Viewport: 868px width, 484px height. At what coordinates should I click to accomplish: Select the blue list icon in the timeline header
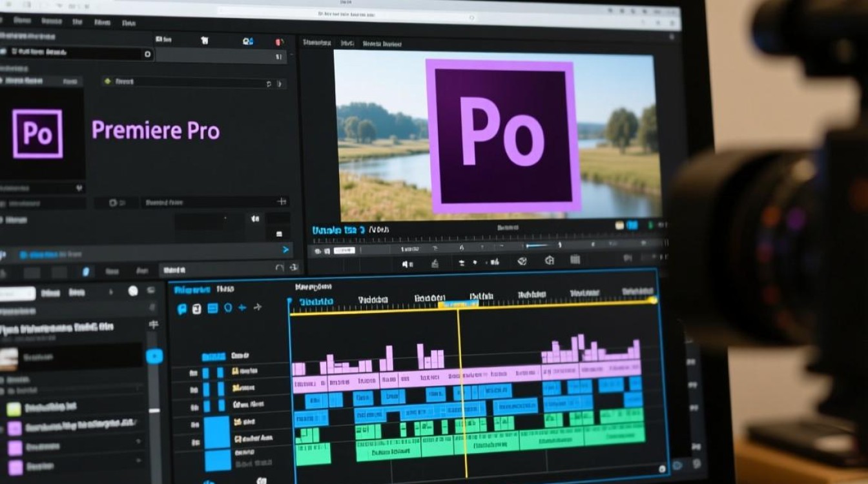pos(212,308)
